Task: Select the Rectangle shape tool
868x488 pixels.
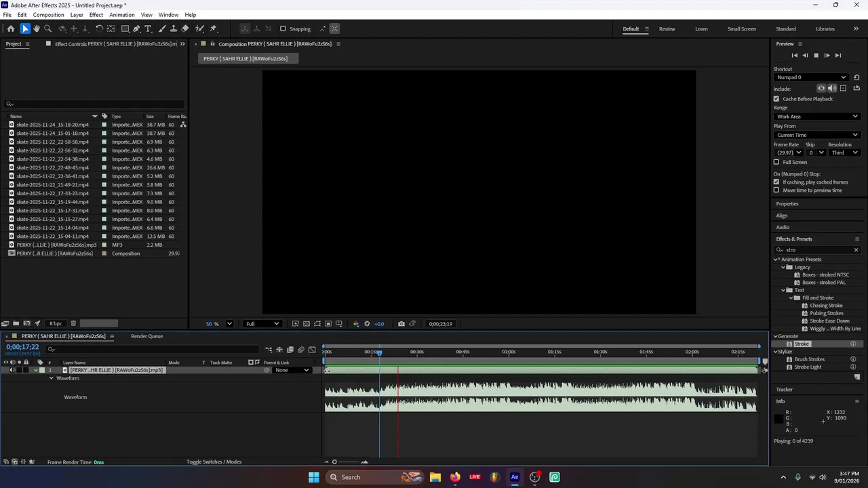Action: [x=125, y=28]
